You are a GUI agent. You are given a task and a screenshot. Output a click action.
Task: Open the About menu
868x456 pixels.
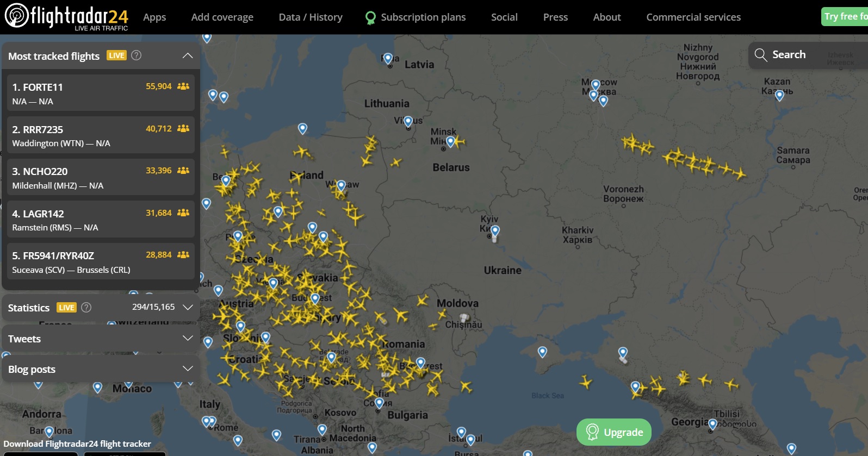pyautogui.click(x=607, y=17)
